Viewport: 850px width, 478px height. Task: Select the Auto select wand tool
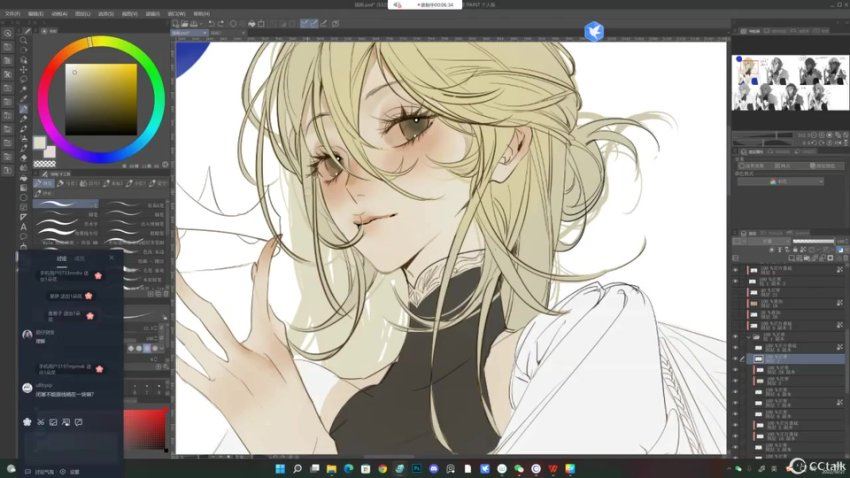(24, 89)
